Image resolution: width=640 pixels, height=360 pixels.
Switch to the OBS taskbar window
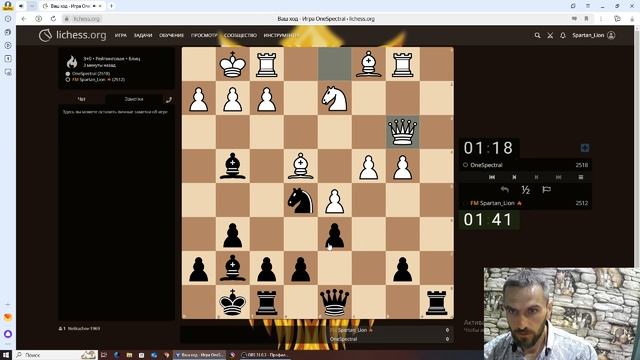pos(265,355)
